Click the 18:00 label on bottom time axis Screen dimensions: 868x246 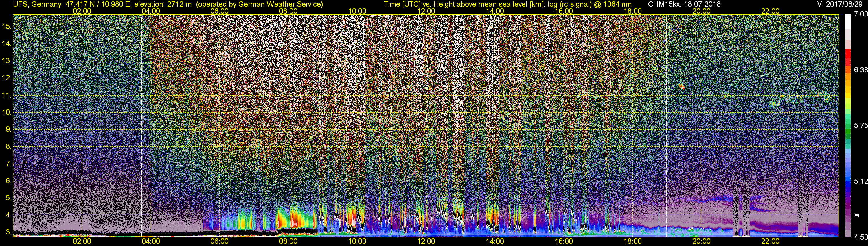coord(632,242)
